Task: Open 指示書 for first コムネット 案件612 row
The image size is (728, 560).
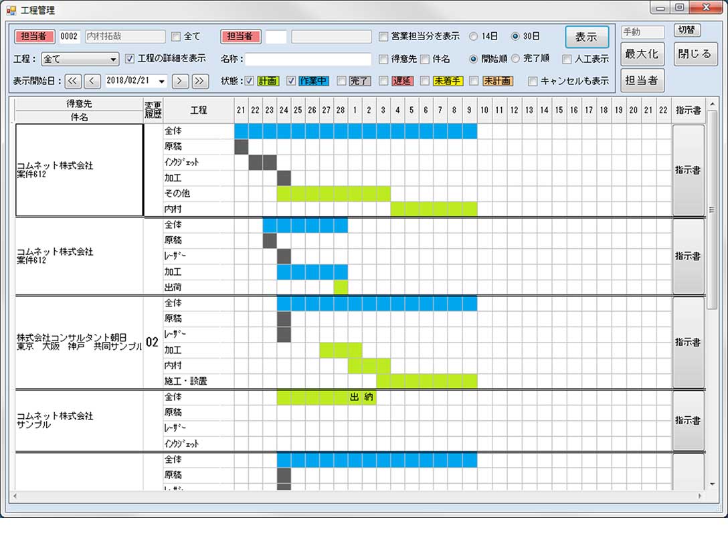Action: (x=688, y=170)
